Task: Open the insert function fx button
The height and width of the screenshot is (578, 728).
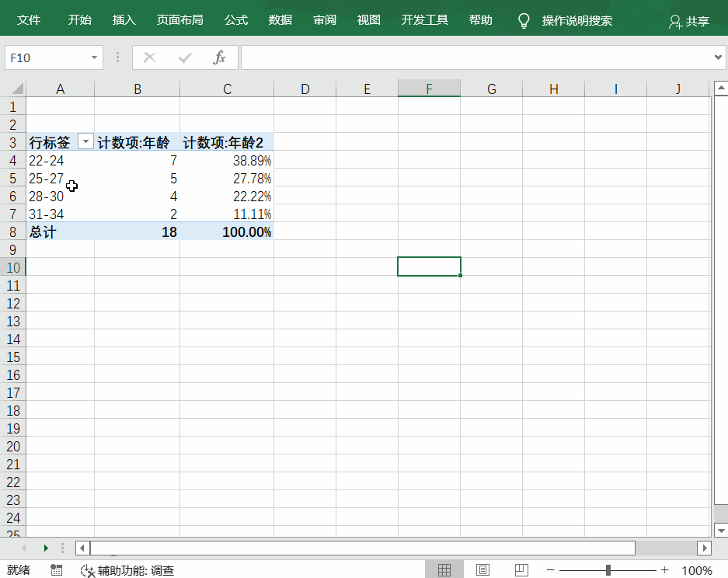Action: tap(219, 57)
